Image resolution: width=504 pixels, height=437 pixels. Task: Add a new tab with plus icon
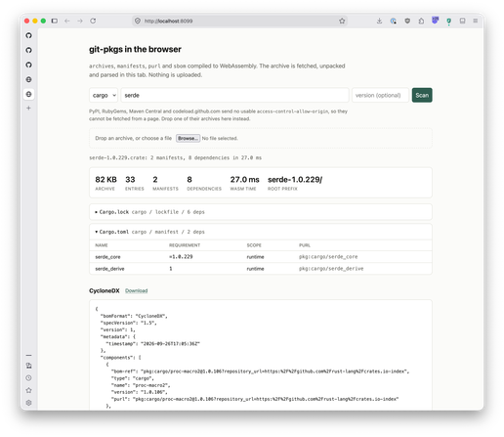(29, 108)
